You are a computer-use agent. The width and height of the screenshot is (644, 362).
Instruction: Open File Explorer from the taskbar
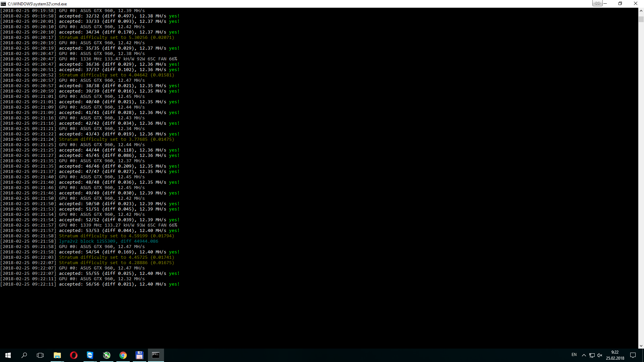(57, 355)
